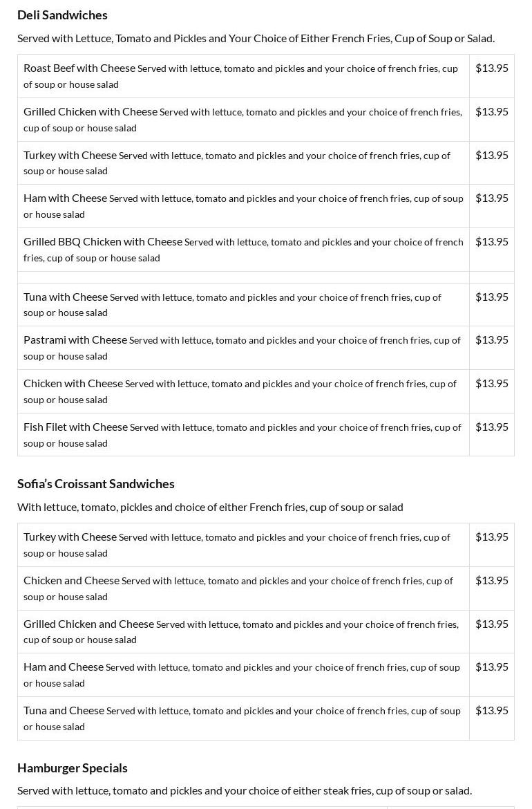The width and height of the screenshot is (532, 809).
Task: Click the Sofia's Croissant Sandwiches heading
Action: 96,484
